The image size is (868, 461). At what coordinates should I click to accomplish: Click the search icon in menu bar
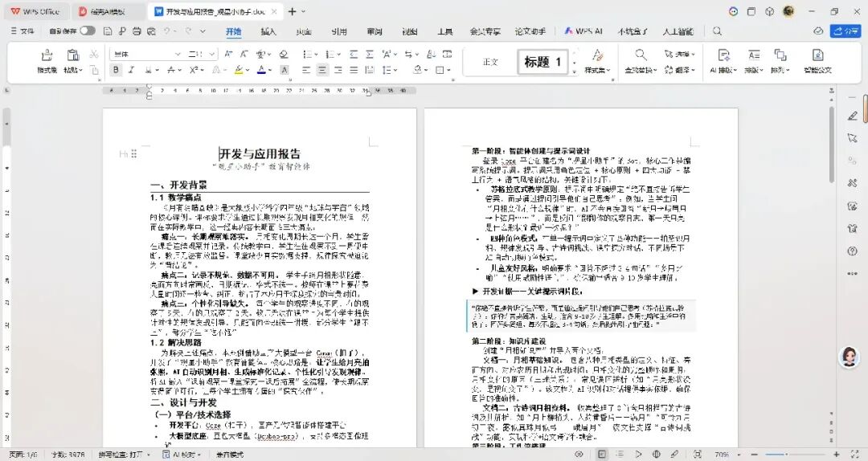[718, 31]
